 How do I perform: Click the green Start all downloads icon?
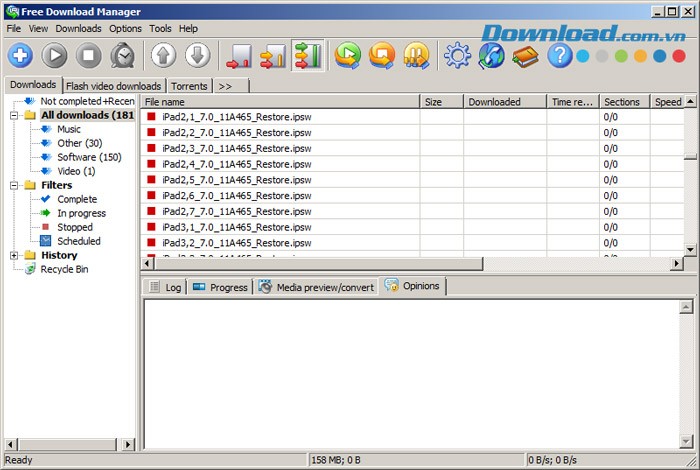point(348,56)
